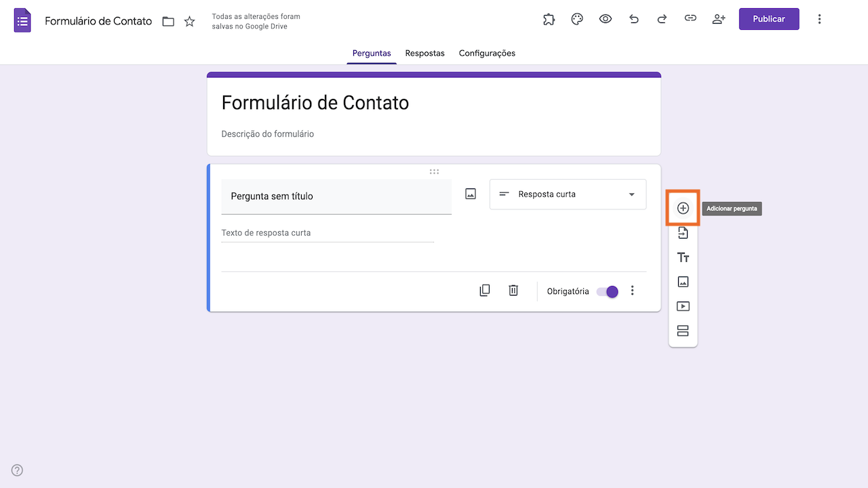Screen dimensions: 868x488
Task: Toggle the Obrigatória switch
Action: [608, 291]
